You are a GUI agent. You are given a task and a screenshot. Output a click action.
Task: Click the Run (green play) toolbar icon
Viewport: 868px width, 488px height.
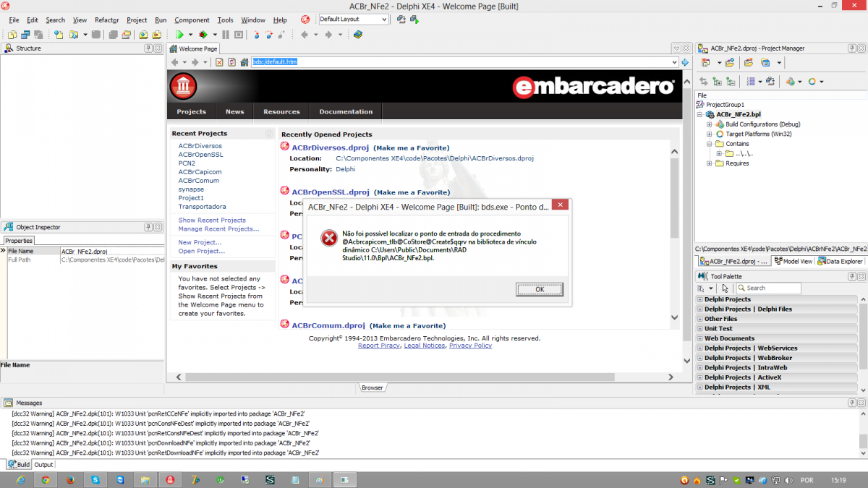tap(179, 35)
